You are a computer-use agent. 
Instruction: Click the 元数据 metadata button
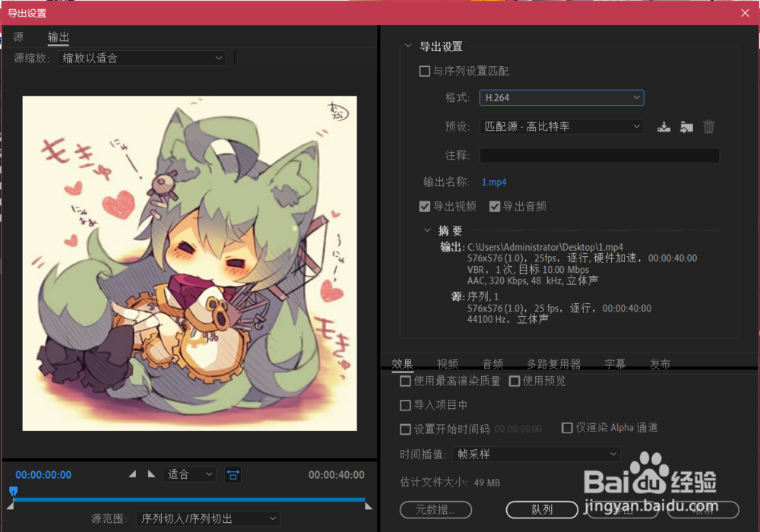pyautogui.click(x=435, y=510)
